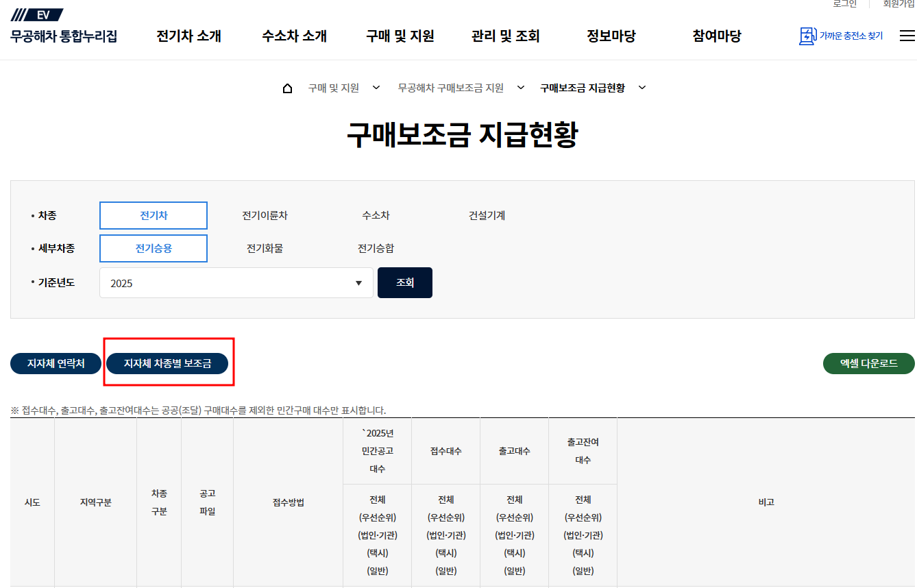The height and width of the screenshot is (588, 917).
Task: Open the 참여마당 menu
Action: [716, 37]
